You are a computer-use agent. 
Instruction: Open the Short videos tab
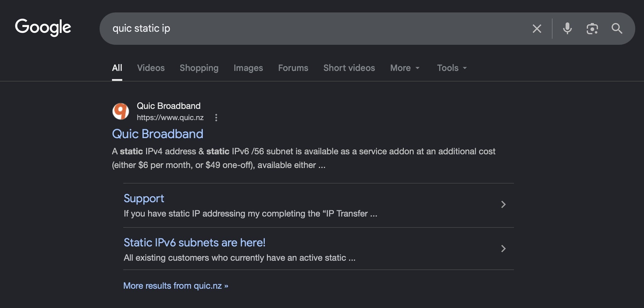(x=349, y=68)
